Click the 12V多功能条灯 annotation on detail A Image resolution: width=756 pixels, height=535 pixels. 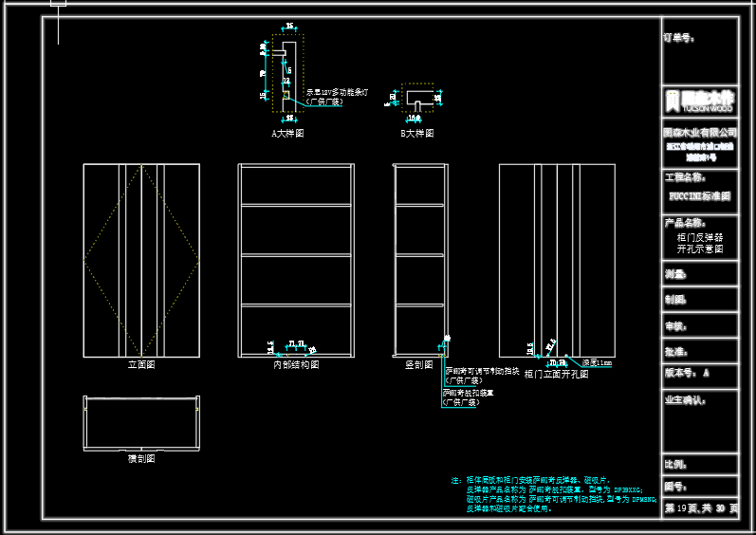tap(337, 93)
